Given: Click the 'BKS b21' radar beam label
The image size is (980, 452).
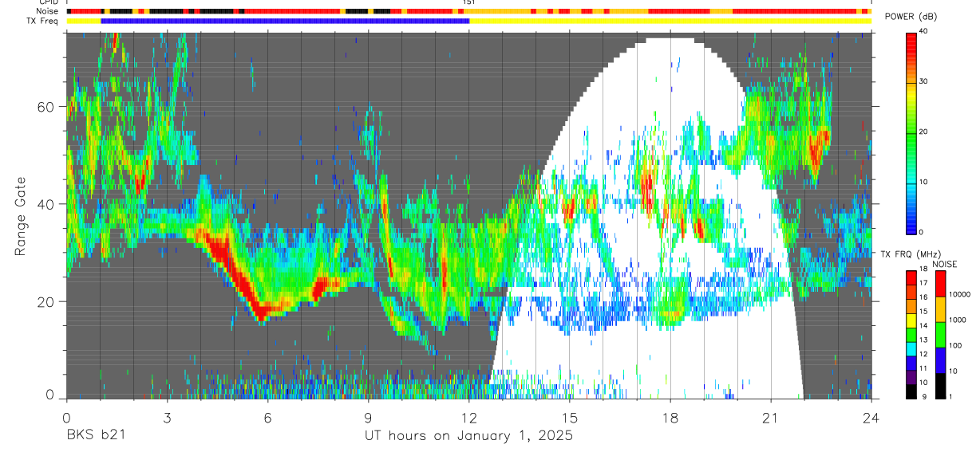Looking at the screenshot, I should click(95, 436).
